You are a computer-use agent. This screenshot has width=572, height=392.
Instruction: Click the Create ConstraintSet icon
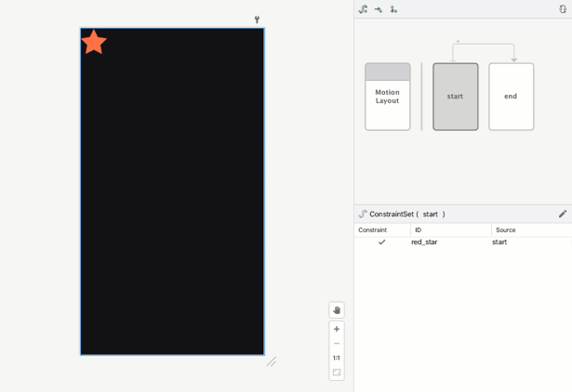point(363,9)
